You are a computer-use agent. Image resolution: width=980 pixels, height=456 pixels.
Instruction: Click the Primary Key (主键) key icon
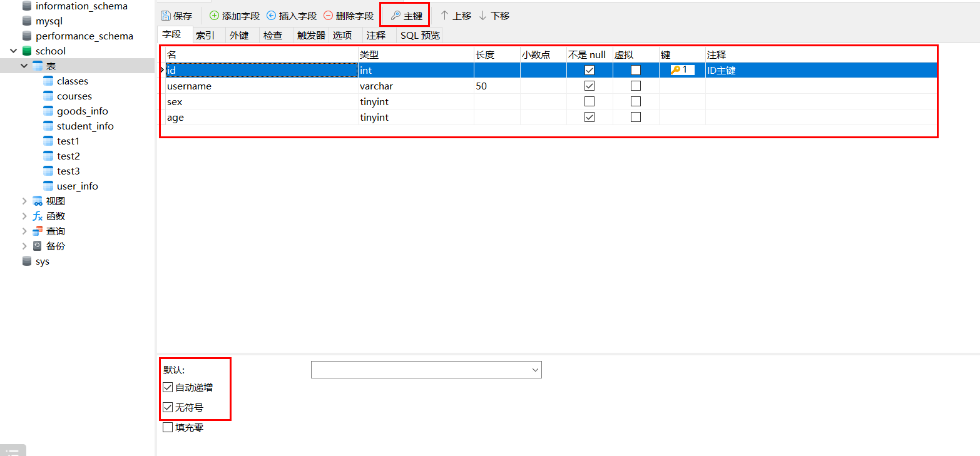[395, 16]
